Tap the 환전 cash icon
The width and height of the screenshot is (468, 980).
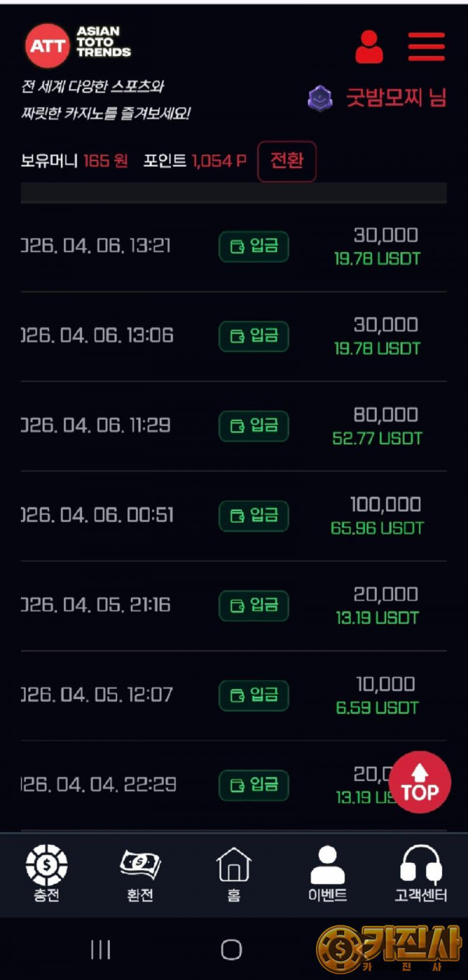[140, 866]
